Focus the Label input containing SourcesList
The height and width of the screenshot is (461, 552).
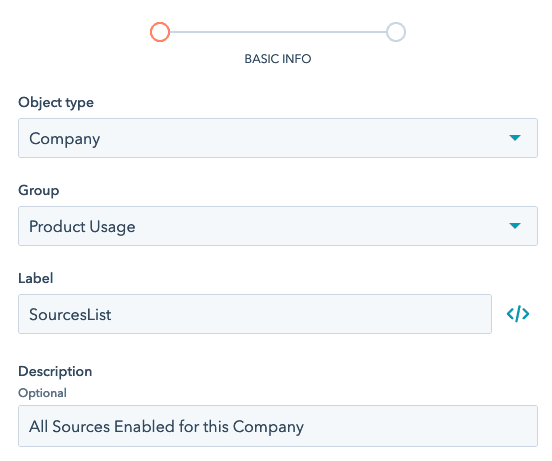(x=255, y=314)
